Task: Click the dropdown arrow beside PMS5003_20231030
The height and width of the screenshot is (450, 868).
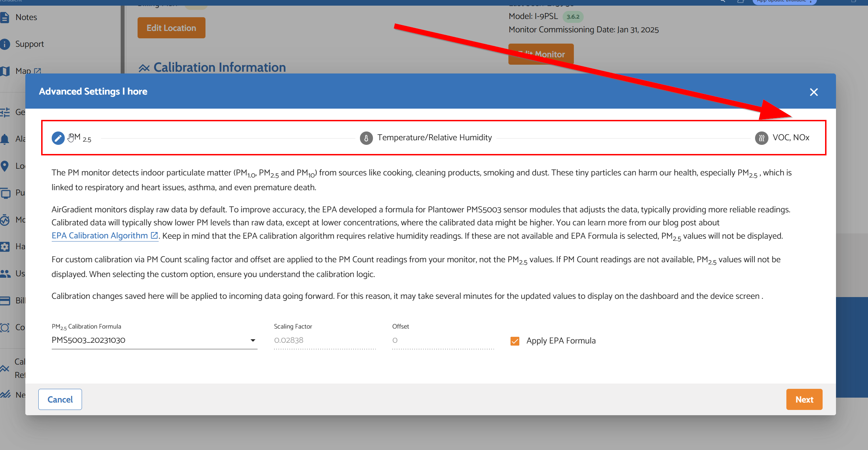Action: click(253, 340)
